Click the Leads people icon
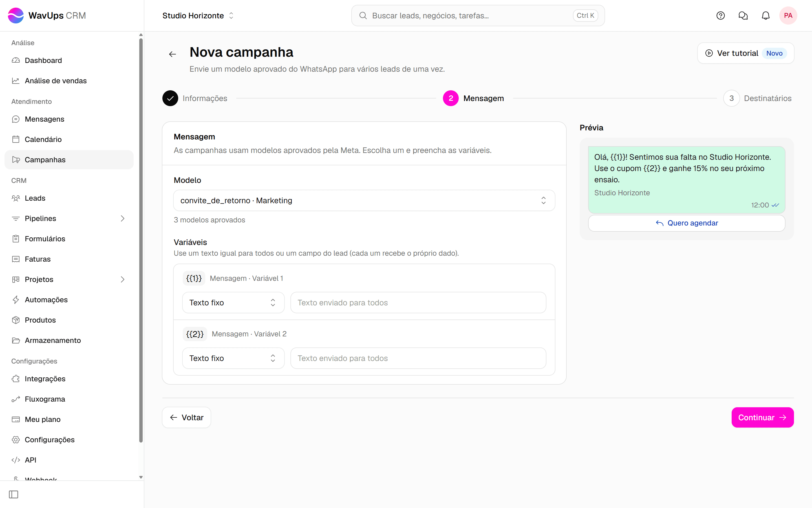 [x=16, y=198]
